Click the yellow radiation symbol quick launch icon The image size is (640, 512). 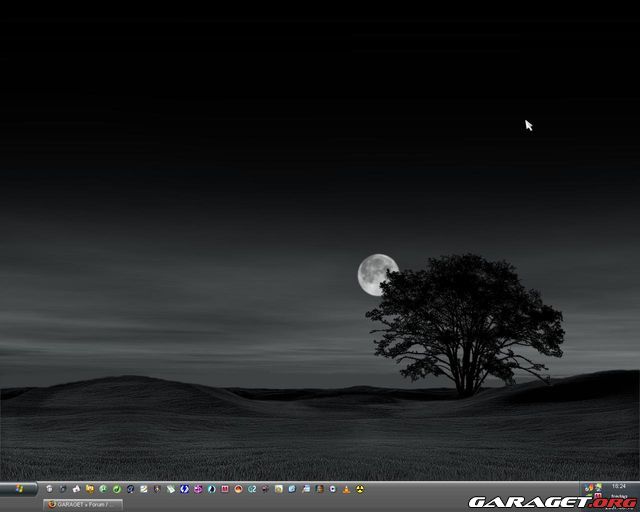[x=360, y=489]
